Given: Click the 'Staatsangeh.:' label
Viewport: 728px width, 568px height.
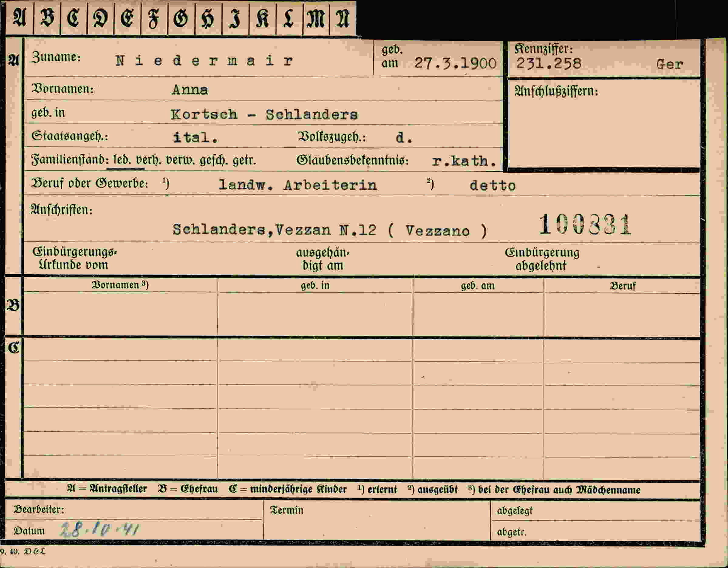Looking at the screenshot, I should tap(70, 136).
